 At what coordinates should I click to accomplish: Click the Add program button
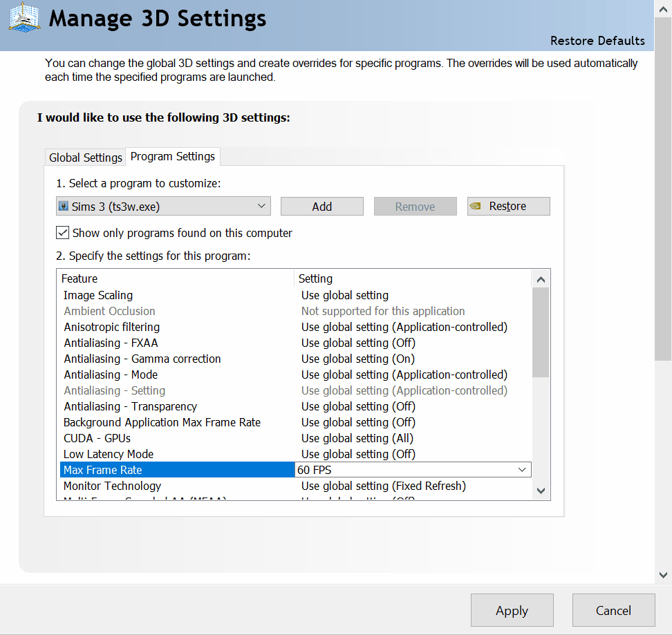322,207
